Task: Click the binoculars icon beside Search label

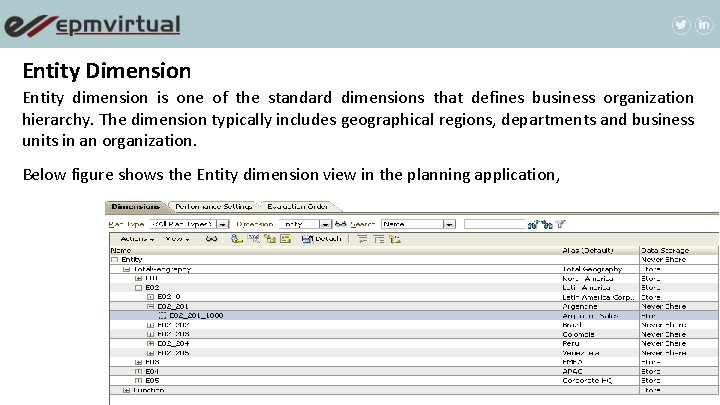Action: coord(340,224)
